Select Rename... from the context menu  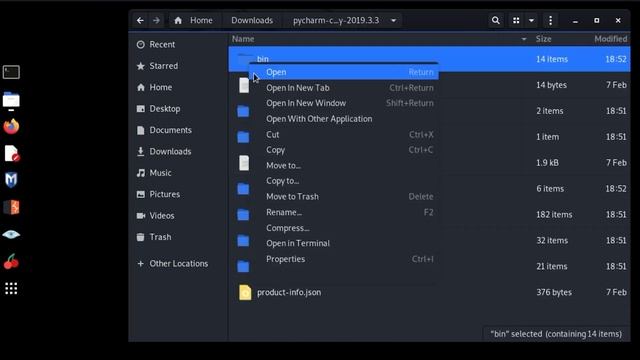click(x=344, y=212)
